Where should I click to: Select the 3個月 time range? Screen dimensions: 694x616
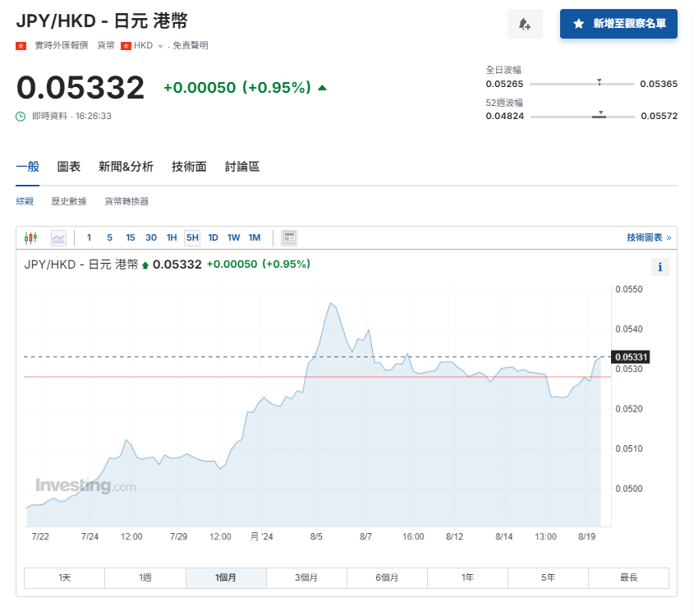tap(307, 577)
